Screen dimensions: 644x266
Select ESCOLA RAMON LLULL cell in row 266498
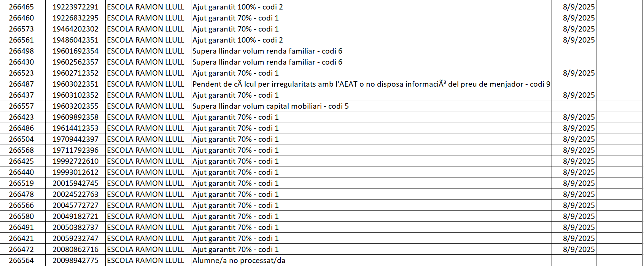pos(145,51)
